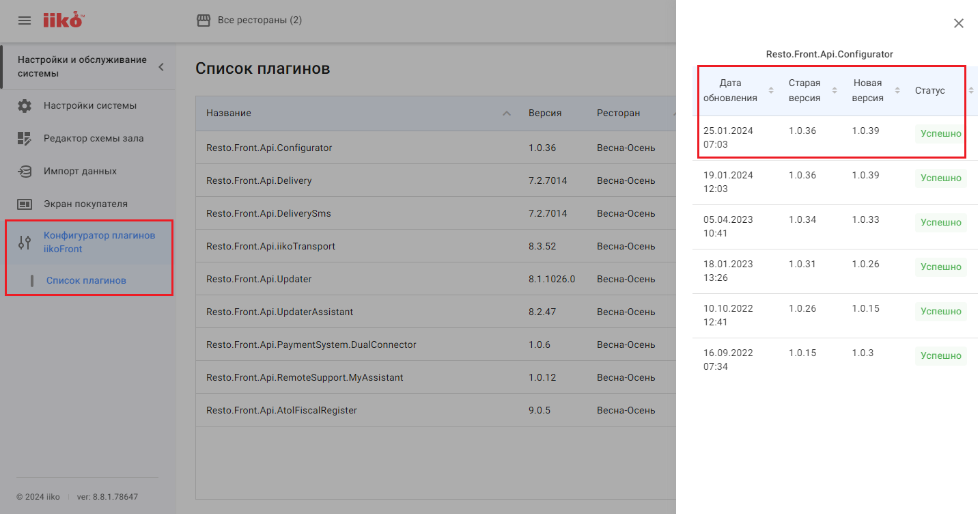Click the hall scheme editor icon

(x=25, y=139)
